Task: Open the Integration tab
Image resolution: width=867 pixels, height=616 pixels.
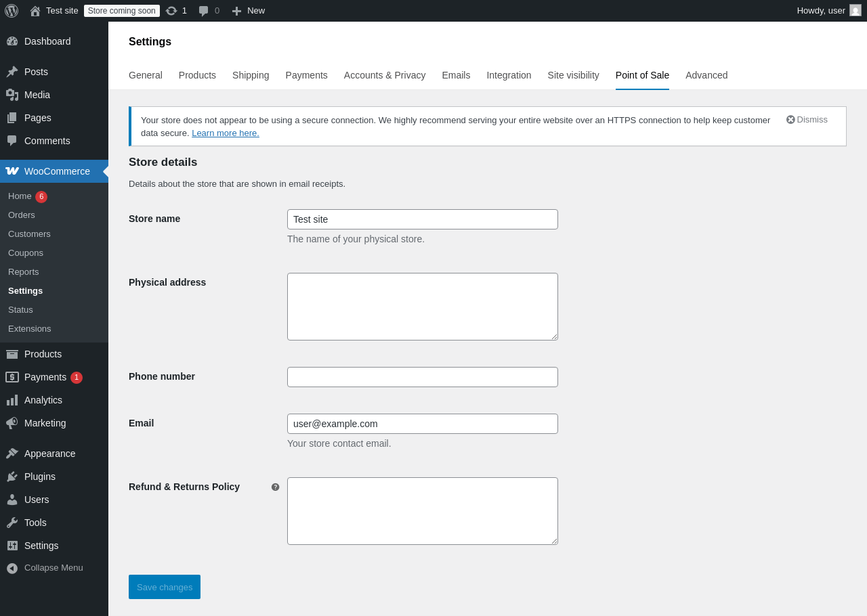Action: pyautogui.click(x=509, y=75)
